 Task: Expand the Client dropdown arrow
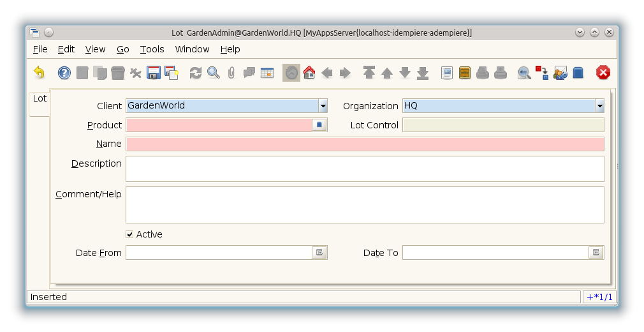click(323, 106)
